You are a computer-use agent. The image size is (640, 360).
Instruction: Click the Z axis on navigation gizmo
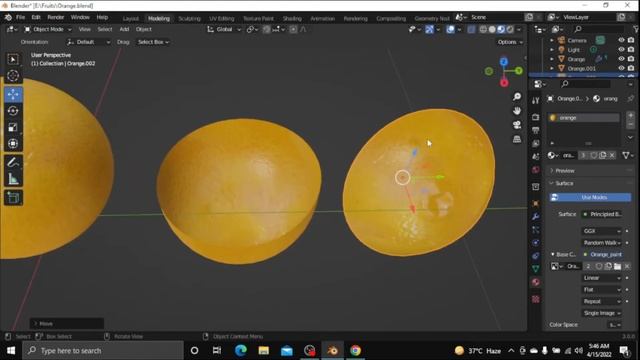click(504, 62)
